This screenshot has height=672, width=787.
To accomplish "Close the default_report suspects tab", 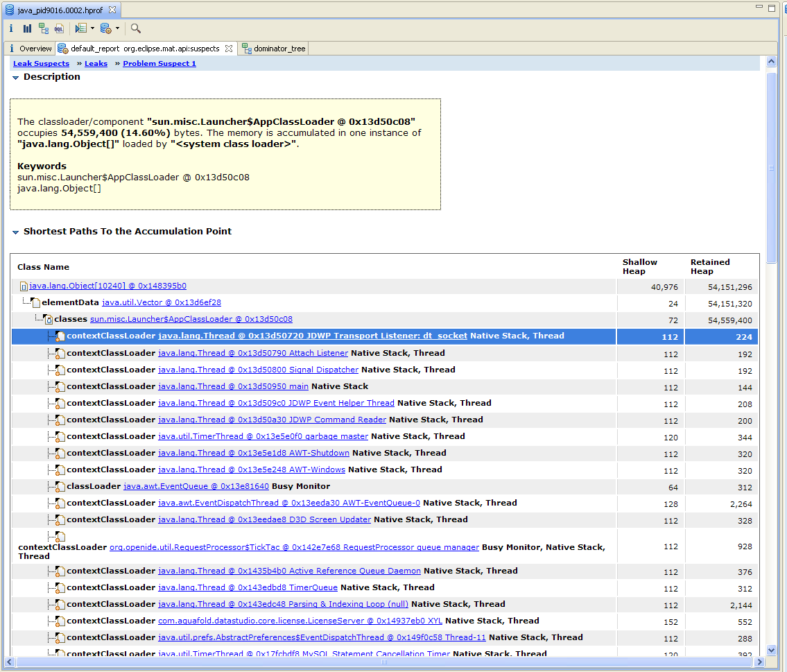I will [x=229, y=49].
